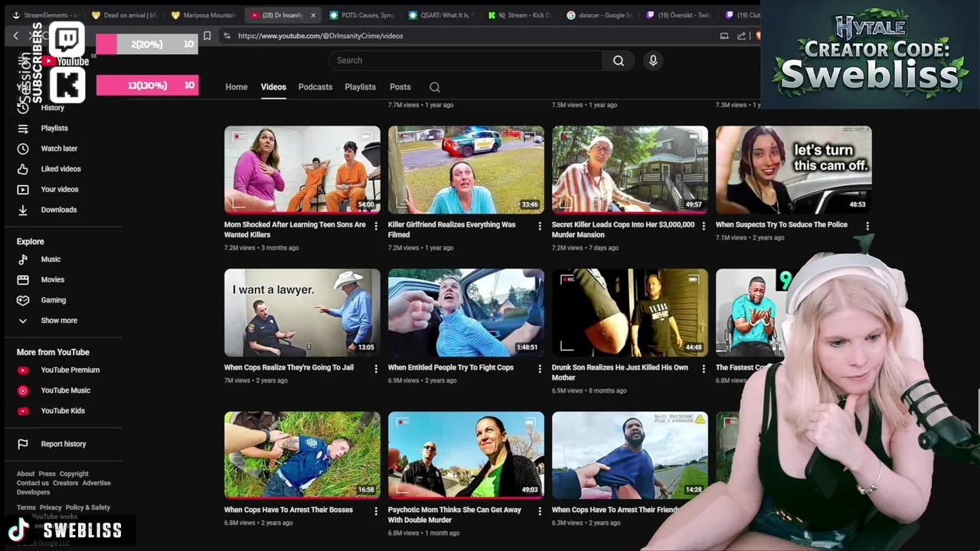Open Music explore icon
980x551 pixels.
[x=23, y=259]
